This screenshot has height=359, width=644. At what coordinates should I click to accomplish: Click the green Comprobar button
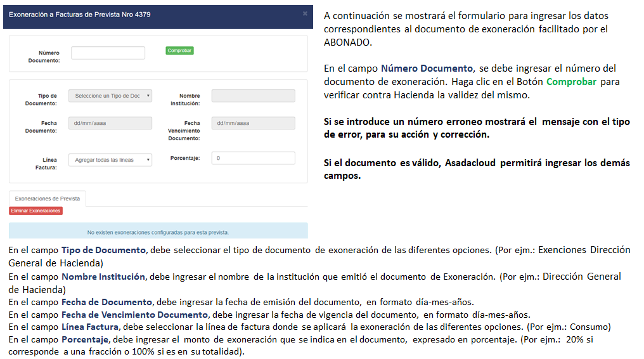tap(179, 51)
